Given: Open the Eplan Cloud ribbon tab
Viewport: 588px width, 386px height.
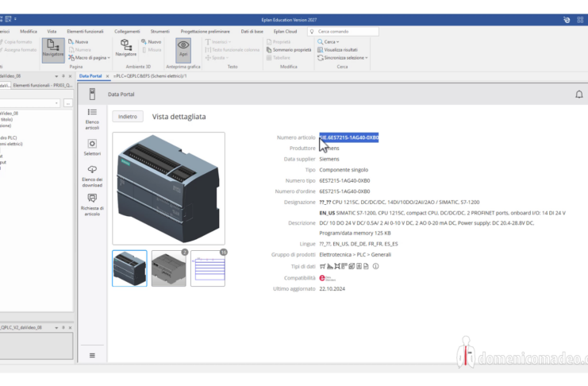Looking at the screenshot, I should pos(285,31).
